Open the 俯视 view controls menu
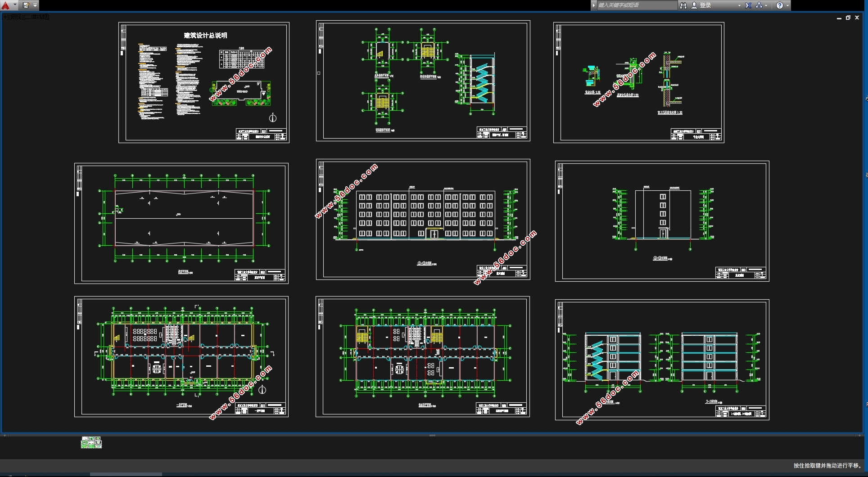Screen dimensions: 868x477 pos(16,17)
